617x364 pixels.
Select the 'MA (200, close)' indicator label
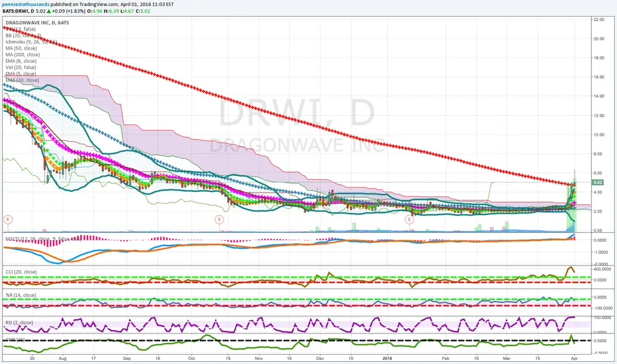tap(23, 54)
